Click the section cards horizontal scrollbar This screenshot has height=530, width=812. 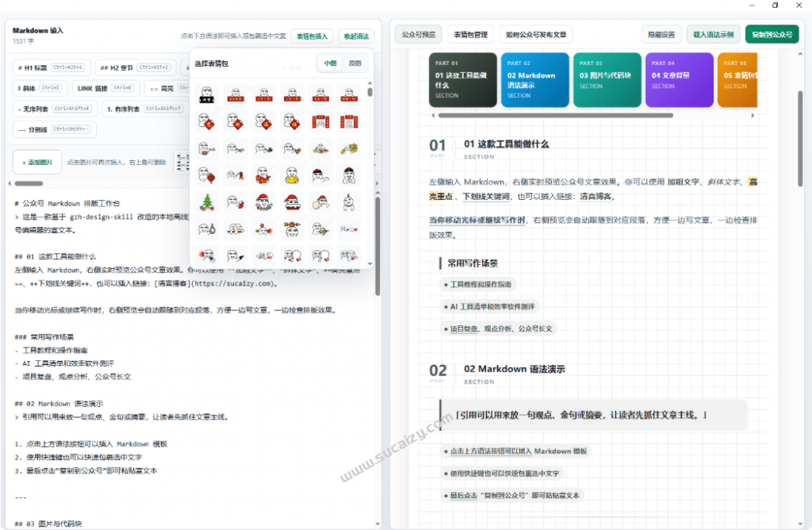tap(555, 116)
